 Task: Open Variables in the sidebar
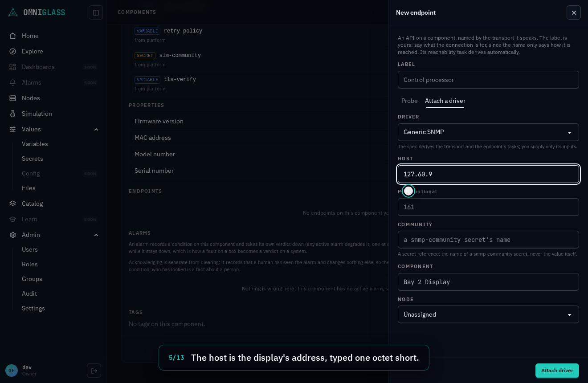[x=35, y=144]
